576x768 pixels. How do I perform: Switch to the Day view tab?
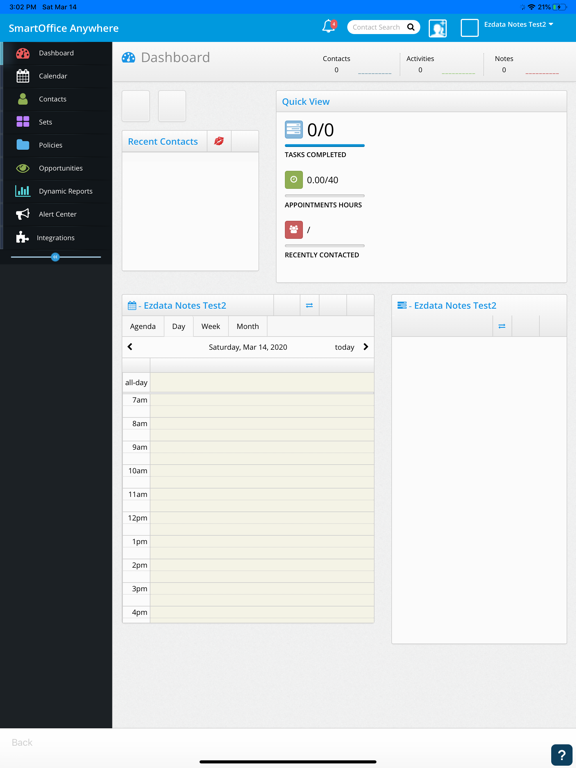coord(179,326)
